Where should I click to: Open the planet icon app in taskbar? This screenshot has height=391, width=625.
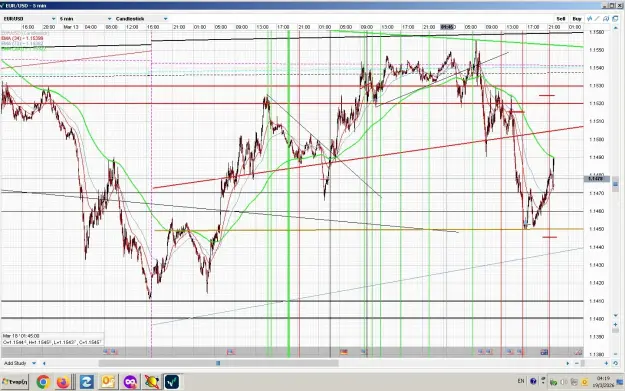coord(151,382)
